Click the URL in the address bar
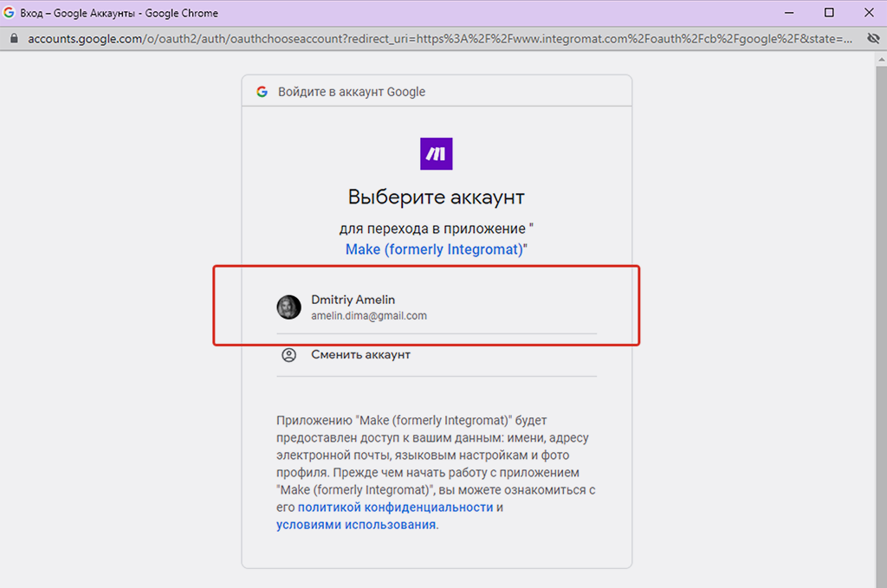This screenshot has width=887, height=588. (x=439, y=38)
